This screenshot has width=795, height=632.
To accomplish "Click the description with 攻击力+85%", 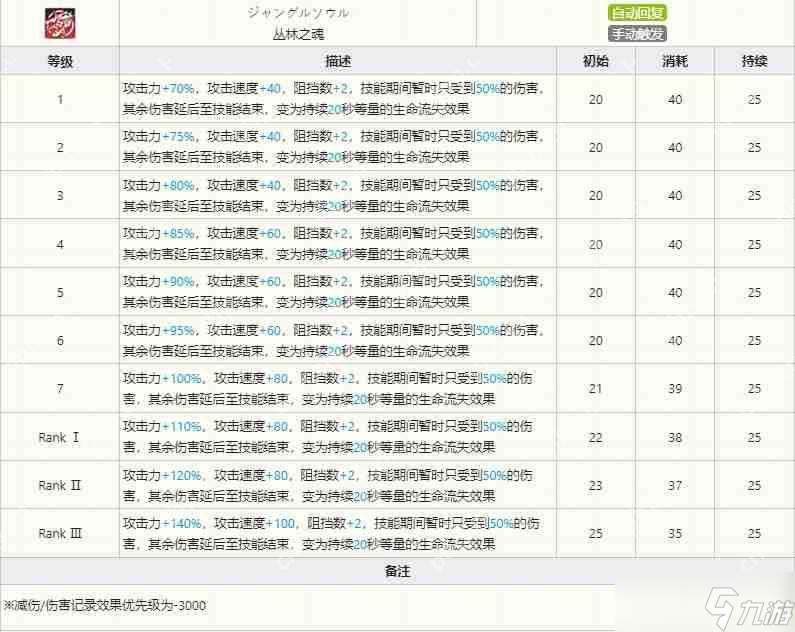I will [x=334, y=244].
